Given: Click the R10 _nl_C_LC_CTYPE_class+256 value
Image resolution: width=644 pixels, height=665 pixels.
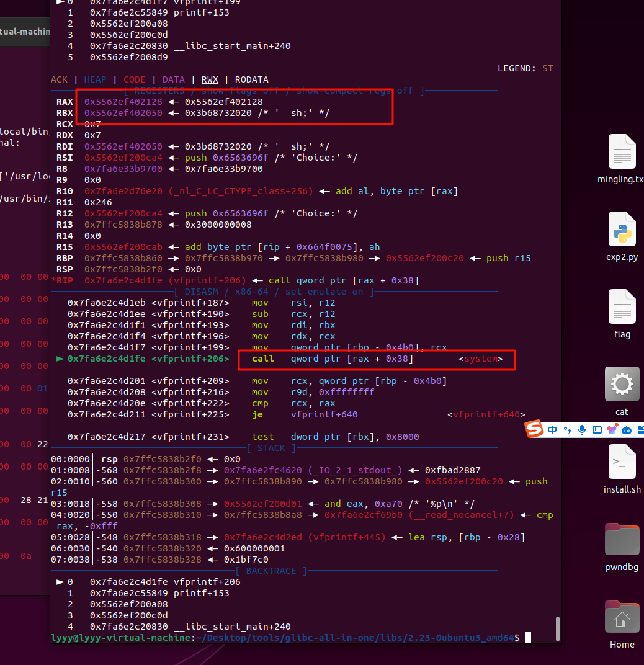Looking at the screenshot, I should [241, 191].
